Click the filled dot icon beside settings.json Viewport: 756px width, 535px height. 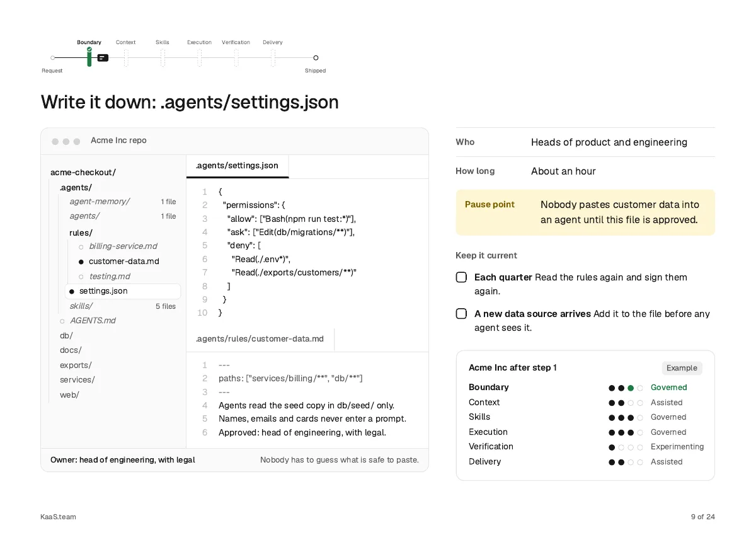pos(72,291)
